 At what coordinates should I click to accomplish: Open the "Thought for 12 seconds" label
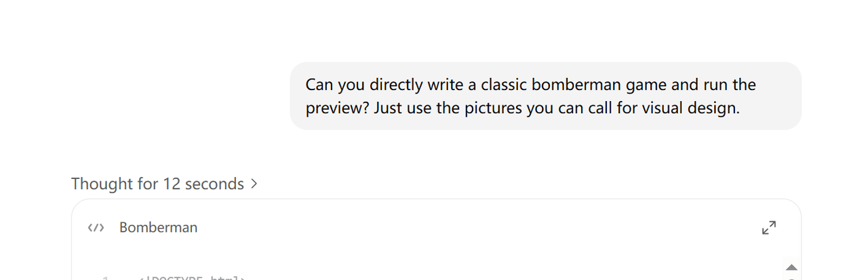pyautogui.click(x=157, y=184)
